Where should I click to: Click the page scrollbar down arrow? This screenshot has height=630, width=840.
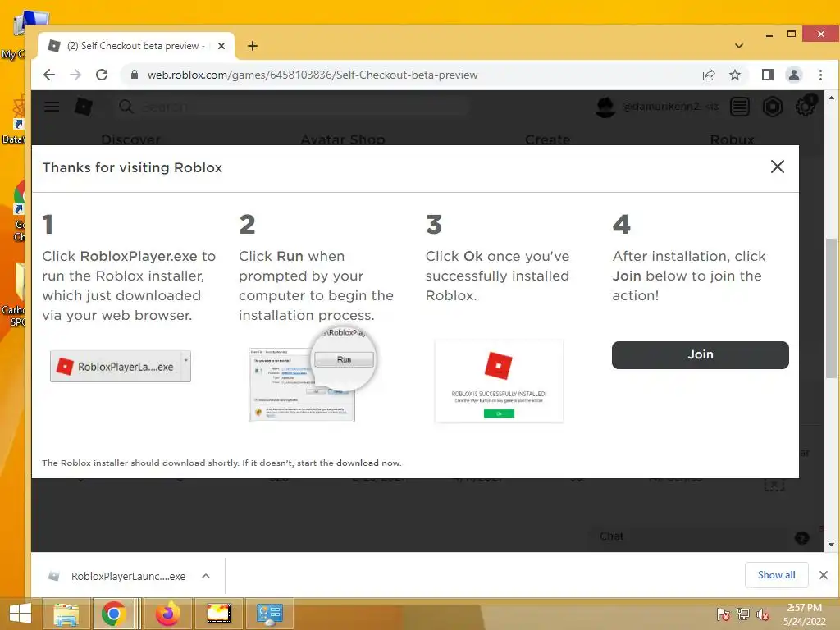coord(831,545)
